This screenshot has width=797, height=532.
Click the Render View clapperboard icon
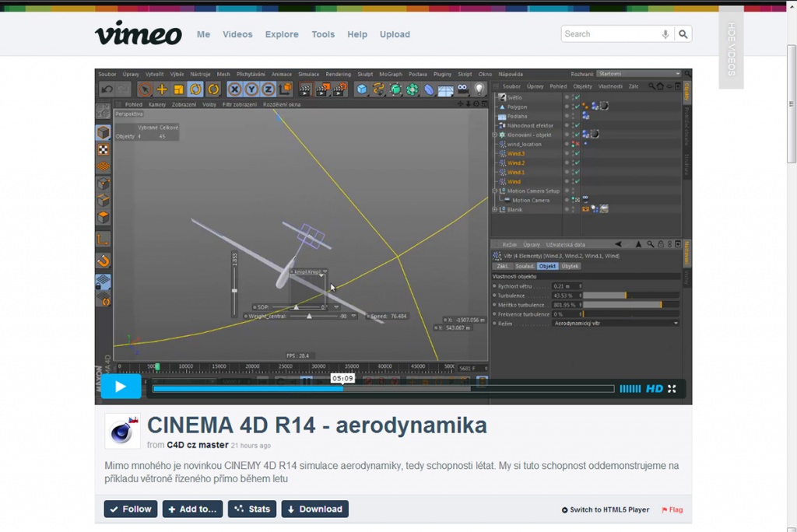tap(305, 90)
